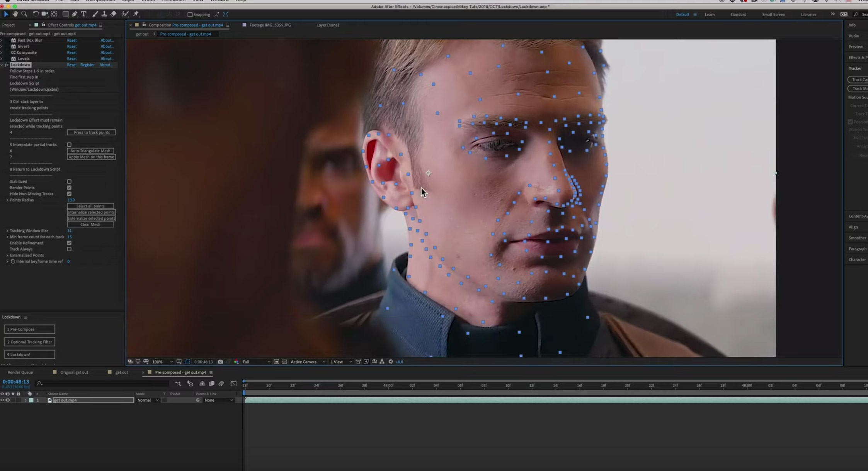Select the Brush tool
This screenshot has width=868, height=471.
pos(95,14)
